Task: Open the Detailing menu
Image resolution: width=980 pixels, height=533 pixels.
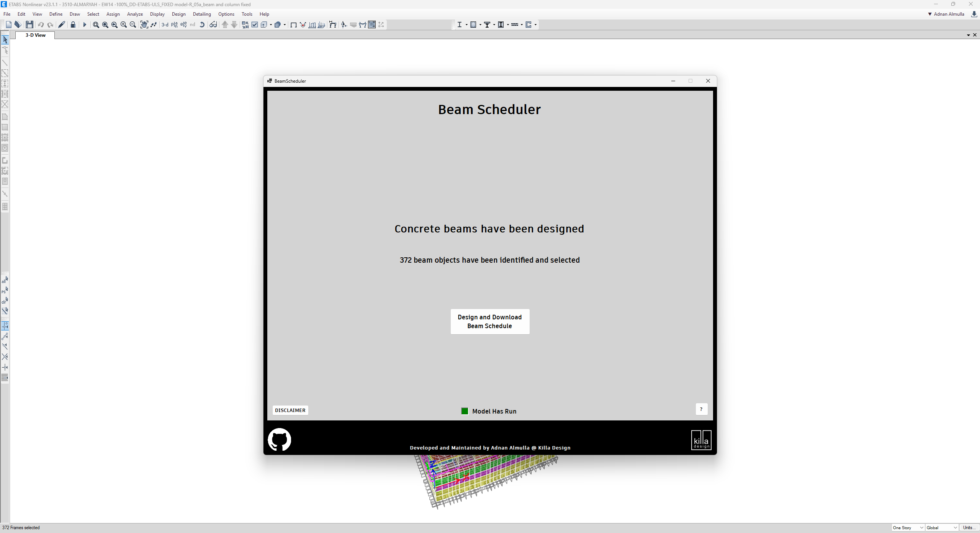Action: pyautogui.click(x=202, y=14)
